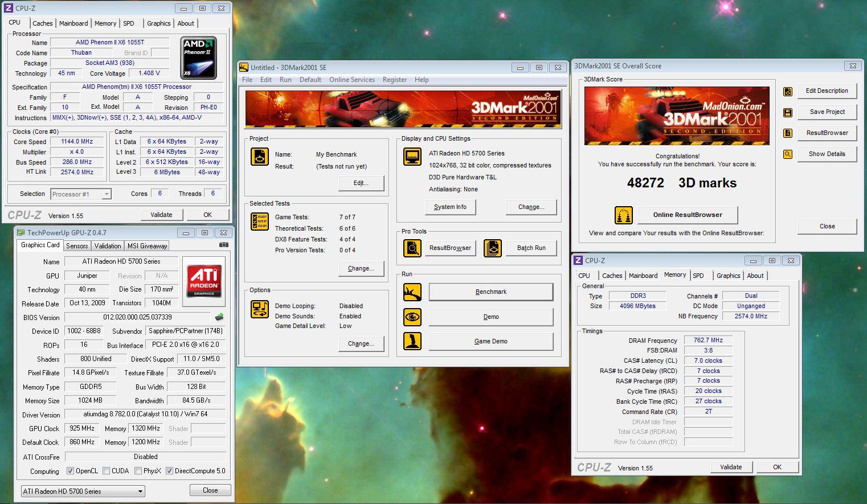Click the GPU Clock value 925 MHz

[x=82, y=428]
